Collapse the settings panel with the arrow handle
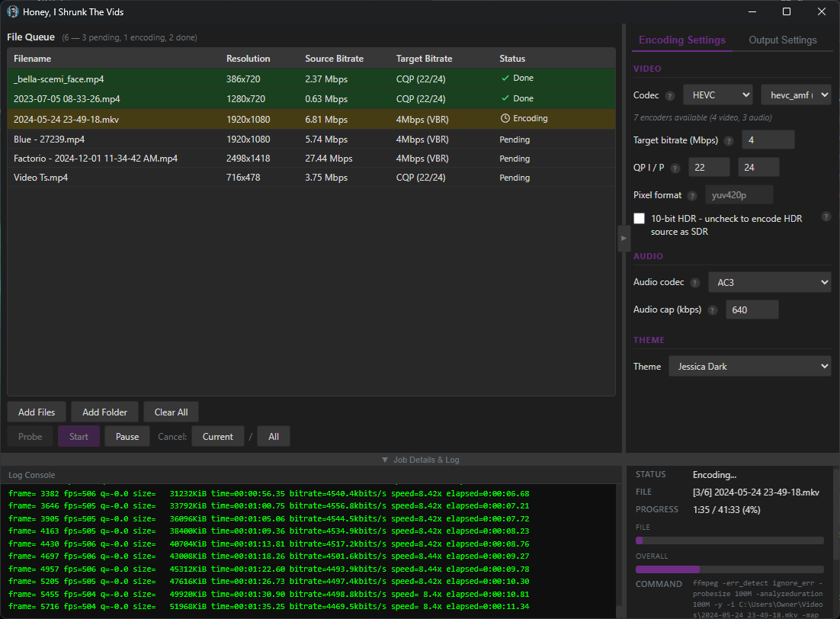 [x=623, y=239]
